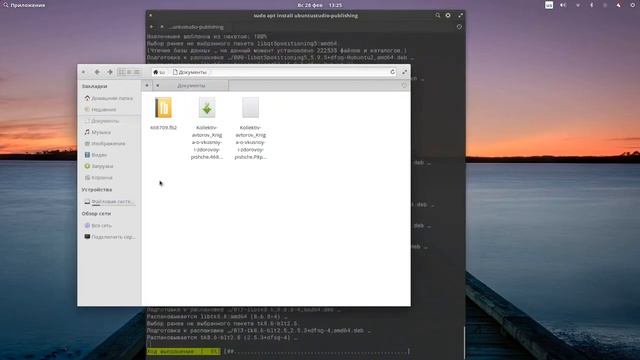Open the notifications indicator in the panel

[618, 5]
